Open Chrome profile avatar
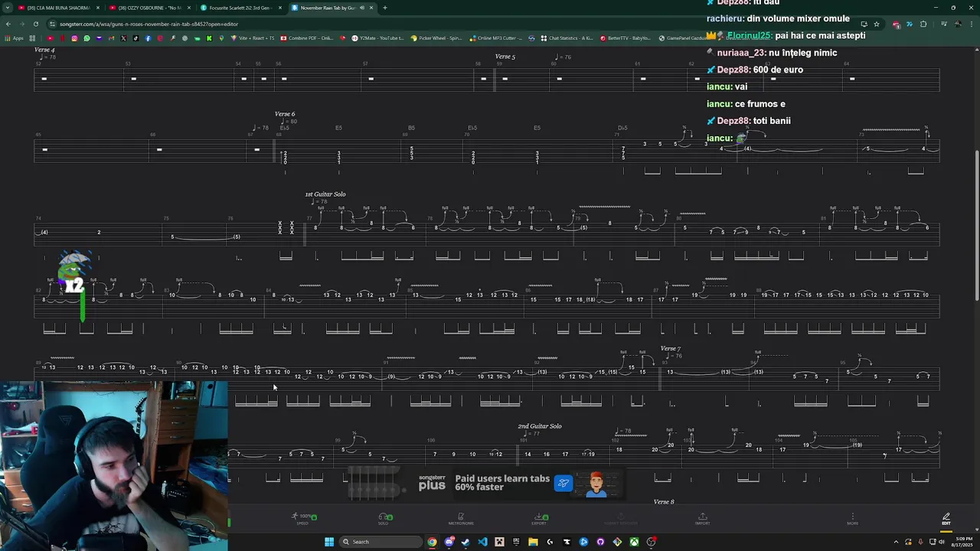The image size is (980, 551). pyautogui.click(x=957, y=24)
